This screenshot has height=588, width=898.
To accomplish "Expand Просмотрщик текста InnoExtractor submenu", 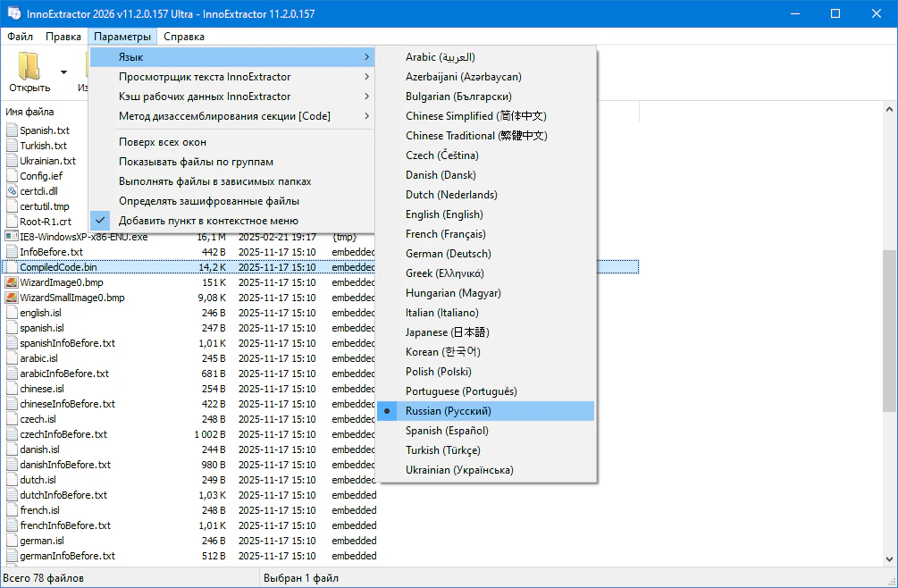I will pos(205,77).
